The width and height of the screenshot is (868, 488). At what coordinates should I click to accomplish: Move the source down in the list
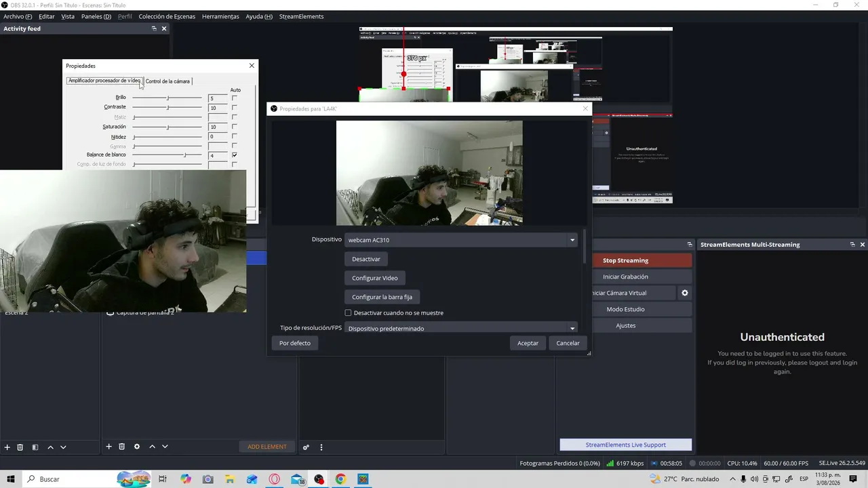pyautogui.click(x=165, y=447)
